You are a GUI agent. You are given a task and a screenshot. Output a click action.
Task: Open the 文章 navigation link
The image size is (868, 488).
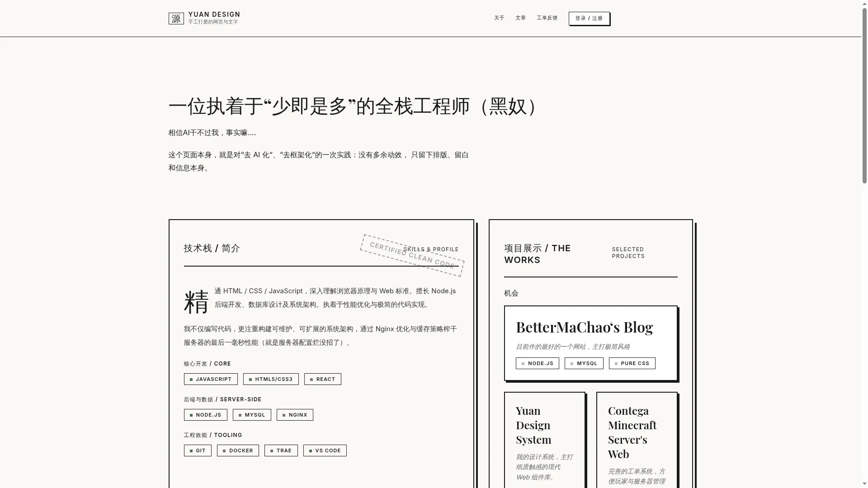520,18
